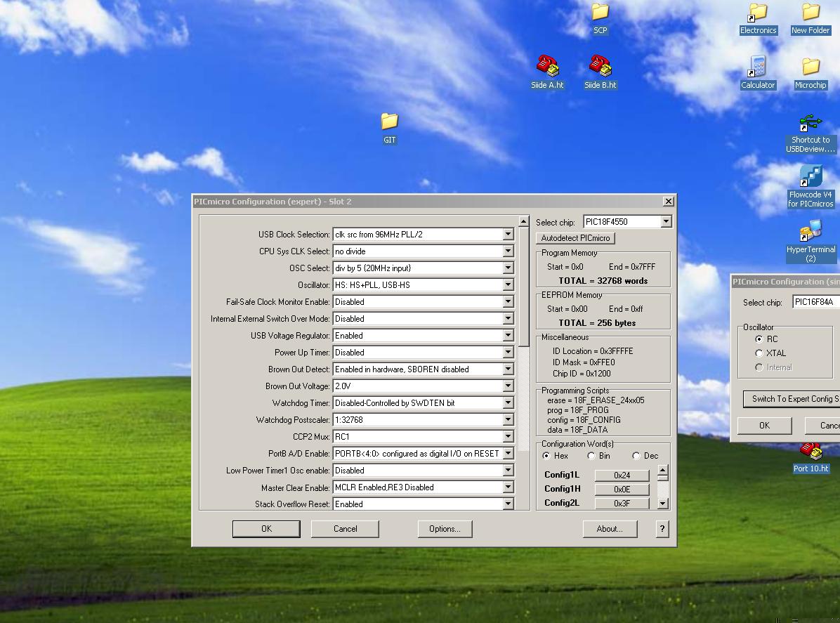This screenshot has width=840, height=623.
Task: Click Autodetect PICmicro button
Action: (575, 238)
